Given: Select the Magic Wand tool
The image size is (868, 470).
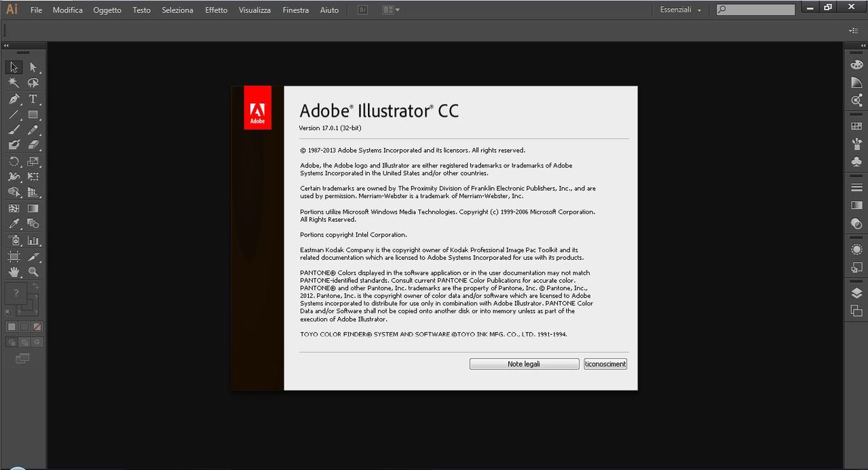Looking at the screenshot, I should [x=14, y=83].
